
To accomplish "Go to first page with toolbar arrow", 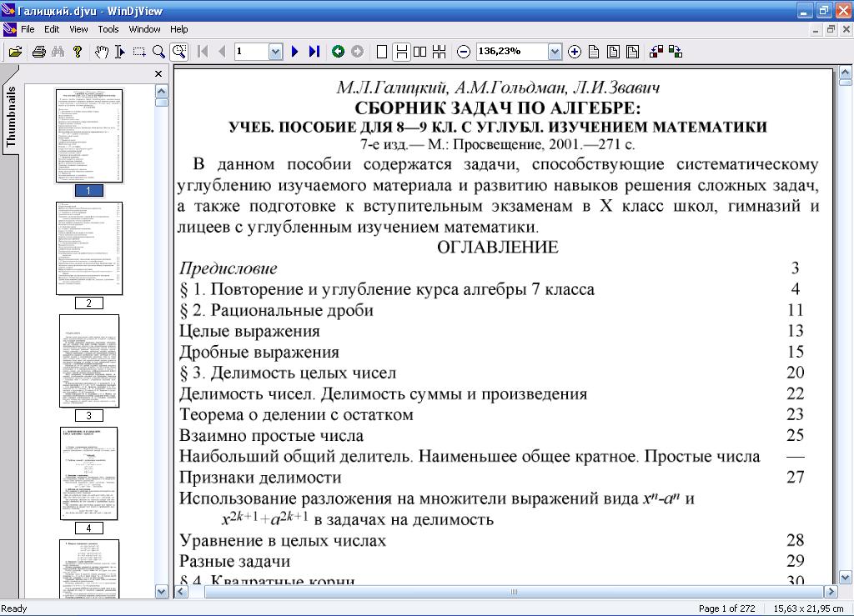I will coord(203,52).
